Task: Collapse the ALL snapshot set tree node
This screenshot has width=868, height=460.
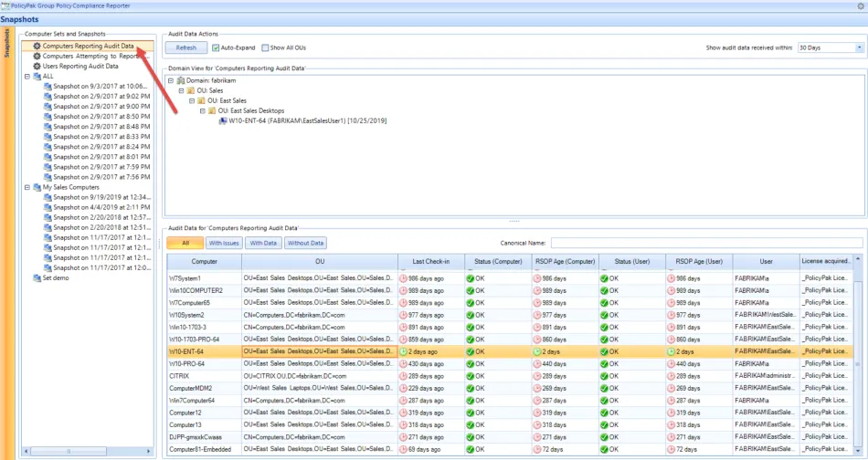Action: (x=26, y=77)
